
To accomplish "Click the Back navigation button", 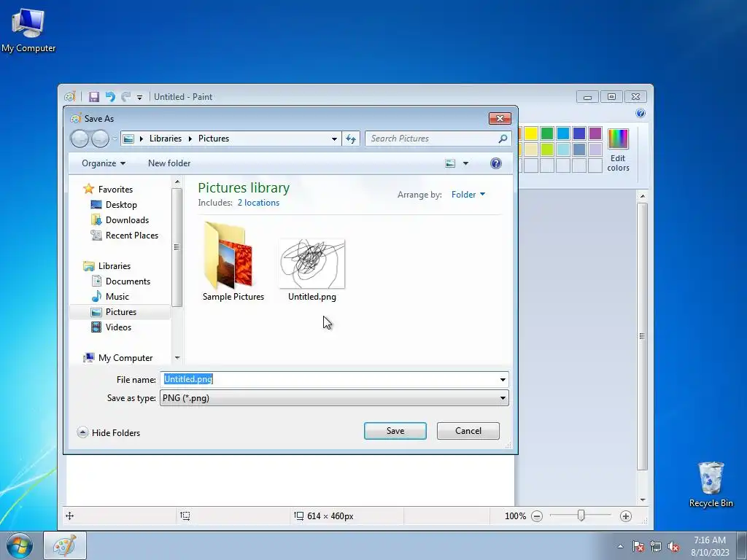I will pyautogui.click(x=80, y=139).
